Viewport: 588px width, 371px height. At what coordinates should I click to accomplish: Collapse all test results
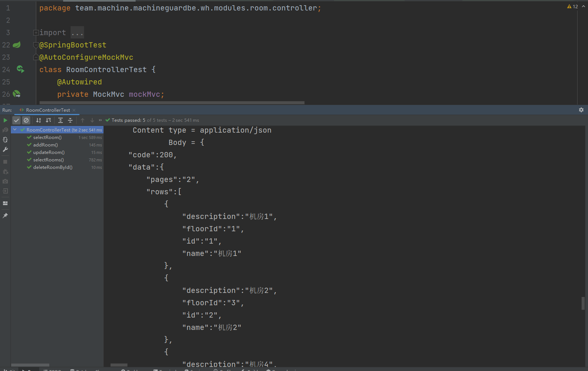70,120
